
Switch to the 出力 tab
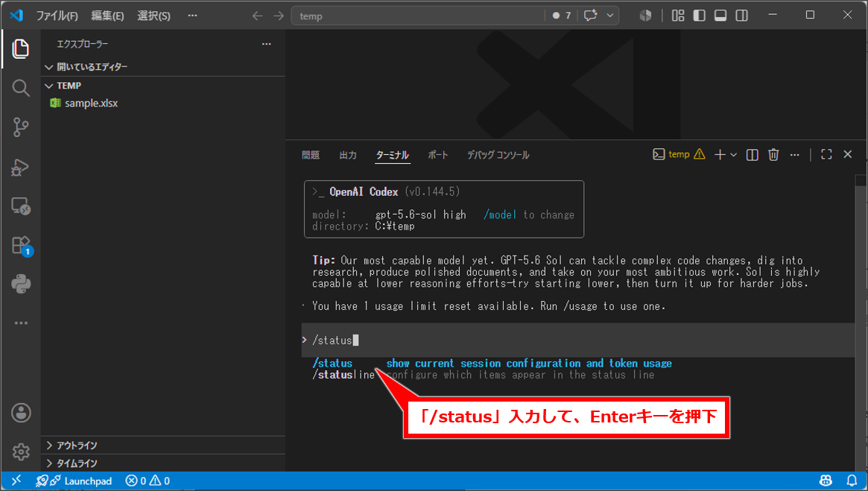(348, 155)
